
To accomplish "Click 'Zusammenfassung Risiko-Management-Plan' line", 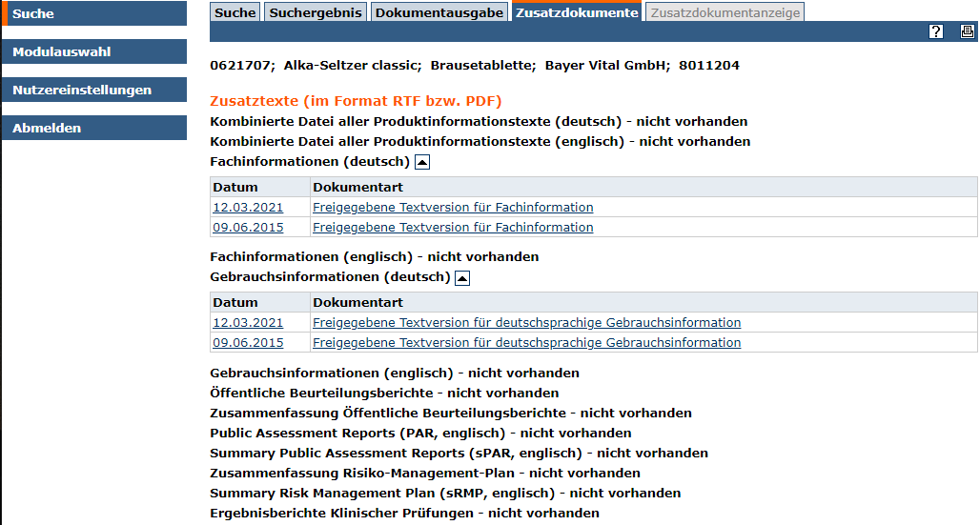I will point(425,474).
